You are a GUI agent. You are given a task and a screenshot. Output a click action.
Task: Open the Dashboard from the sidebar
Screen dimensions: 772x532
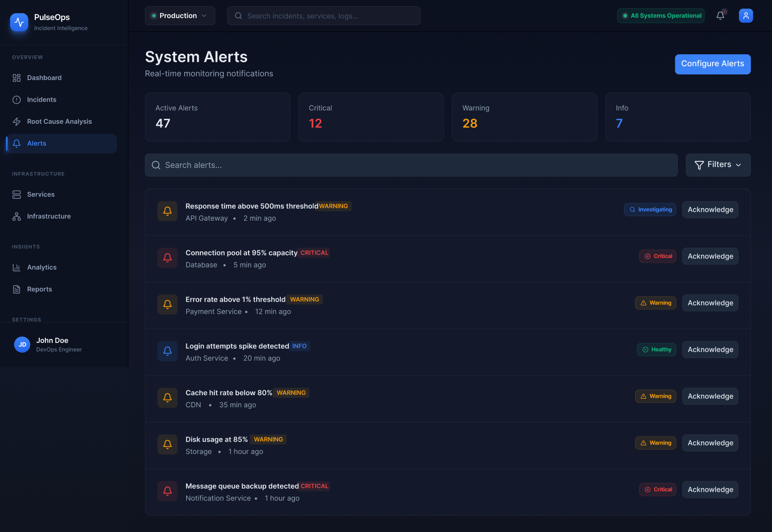(x=44, y=77)
